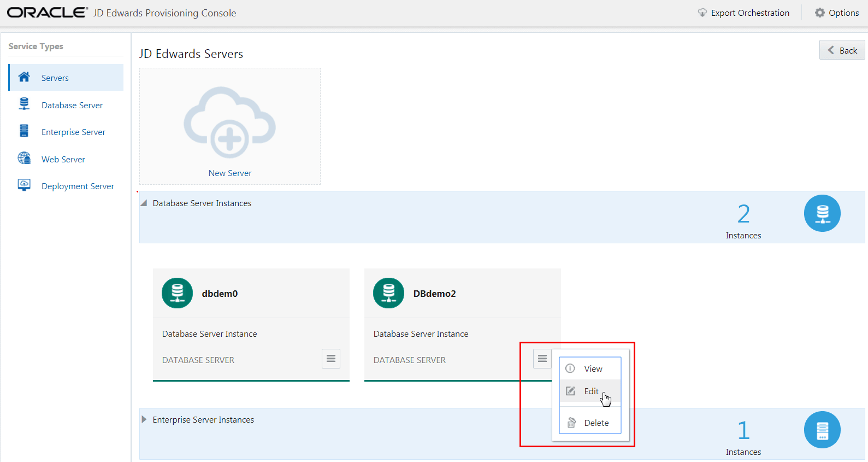
Task: Click the blue Database Server Instances round icon
Action: tap(822, 213)
